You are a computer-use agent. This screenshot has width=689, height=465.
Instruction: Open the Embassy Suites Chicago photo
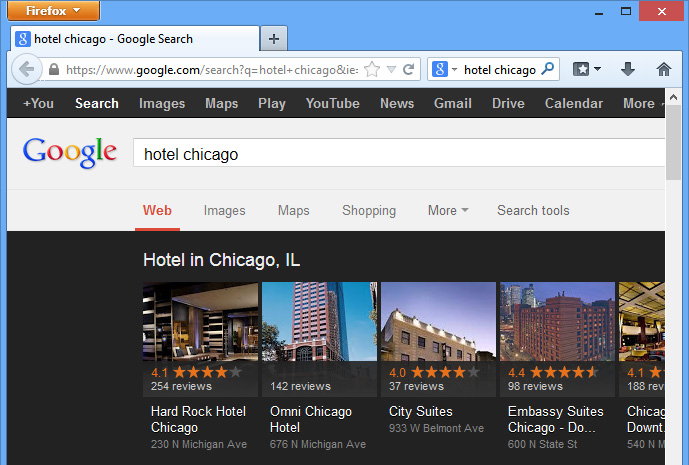(557, 321)
